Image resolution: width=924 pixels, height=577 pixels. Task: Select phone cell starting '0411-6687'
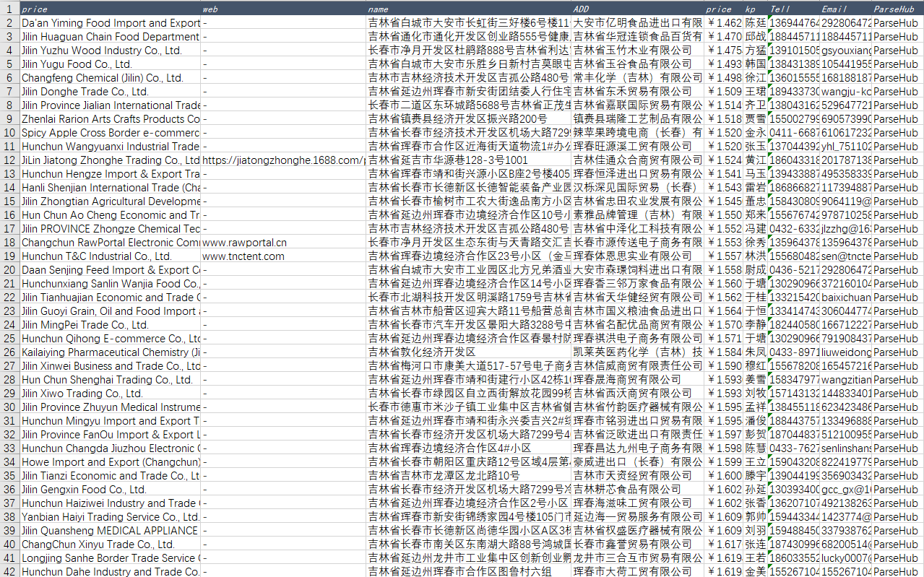[x=793, y=133]
